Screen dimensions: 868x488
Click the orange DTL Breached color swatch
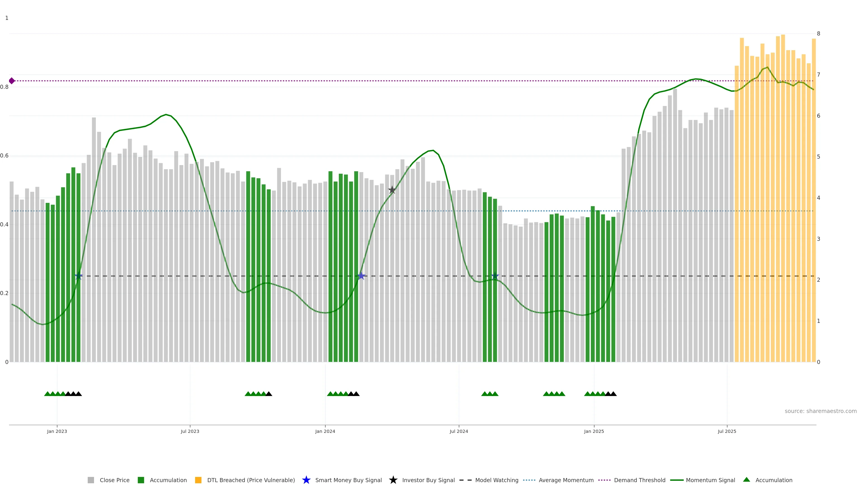198,480
